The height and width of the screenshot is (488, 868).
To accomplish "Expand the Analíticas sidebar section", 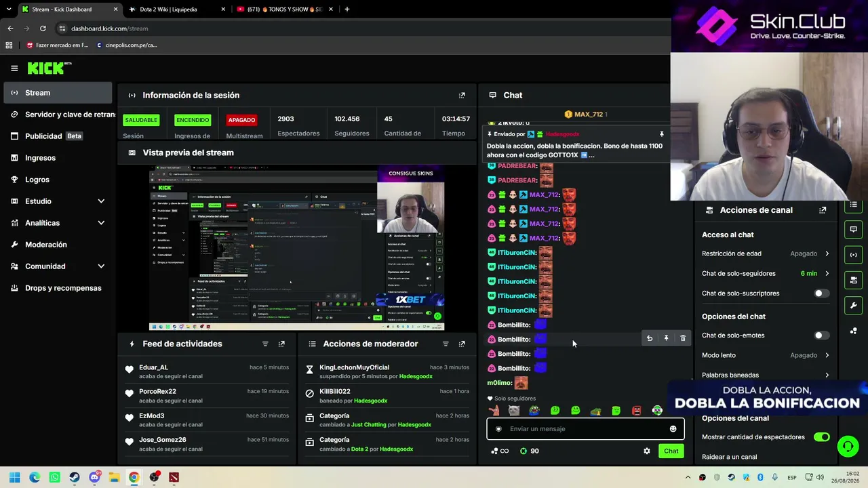I will [58, 223].
